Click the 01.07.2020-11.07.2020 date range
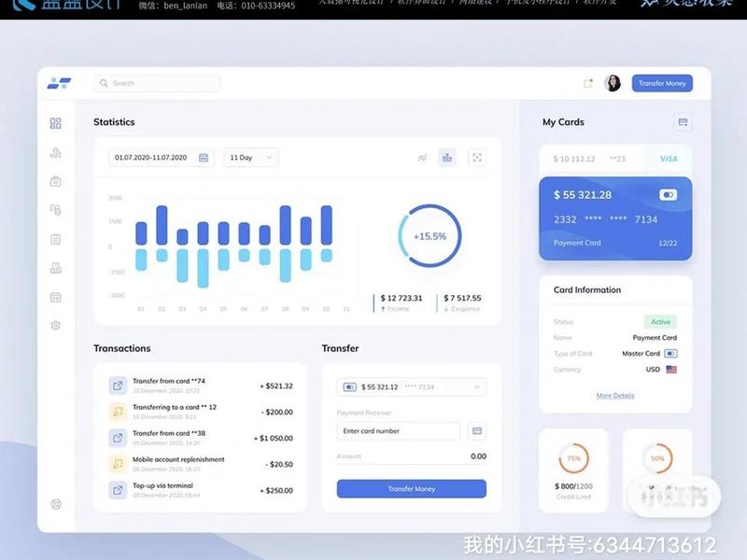The height and width of the screenshot is (560, 747). click(150, 158)
